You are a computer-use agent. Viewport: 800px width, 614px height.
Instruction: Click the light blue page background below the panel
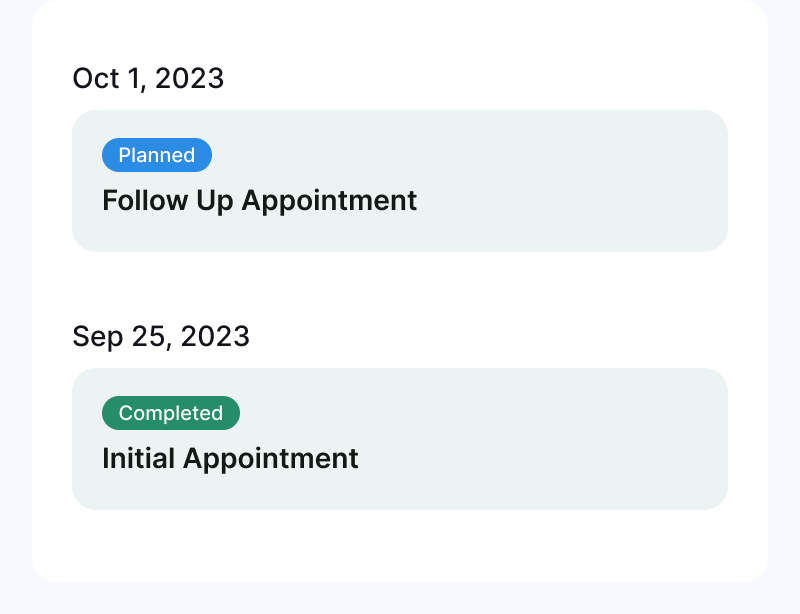[x=400, y=599]
